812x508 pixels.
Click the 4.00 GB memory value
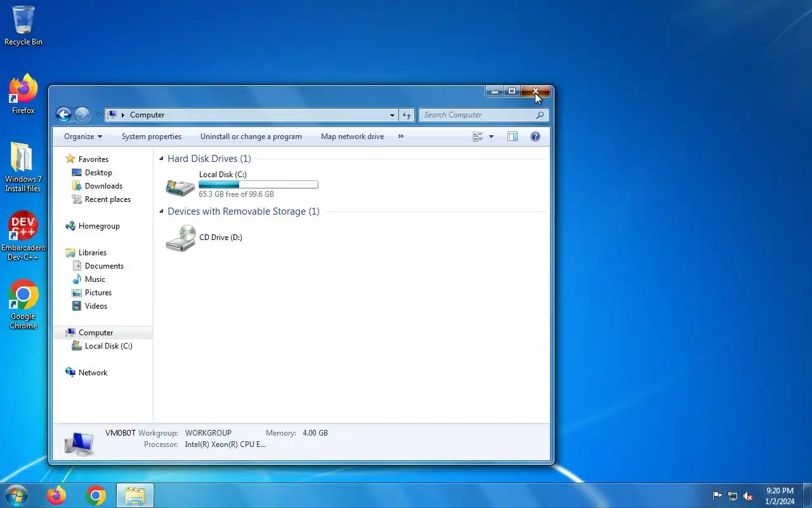point(315,433)
